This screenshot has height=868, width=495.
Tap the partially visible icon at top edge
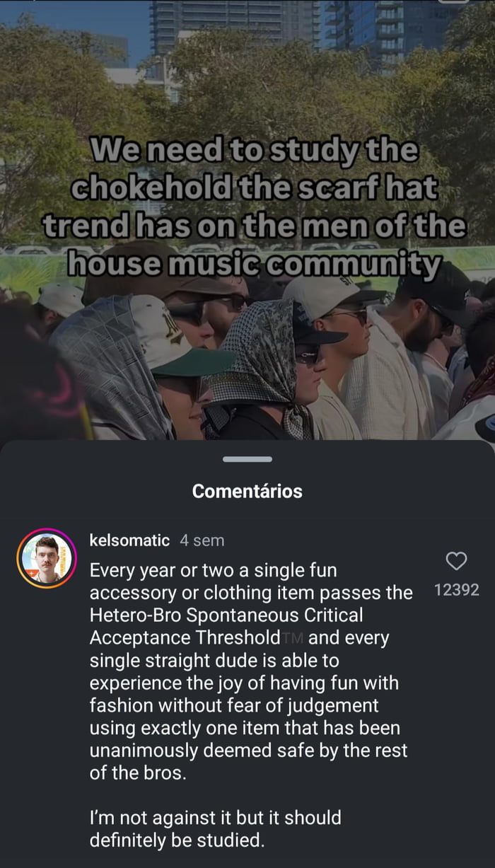pos(455,2)
